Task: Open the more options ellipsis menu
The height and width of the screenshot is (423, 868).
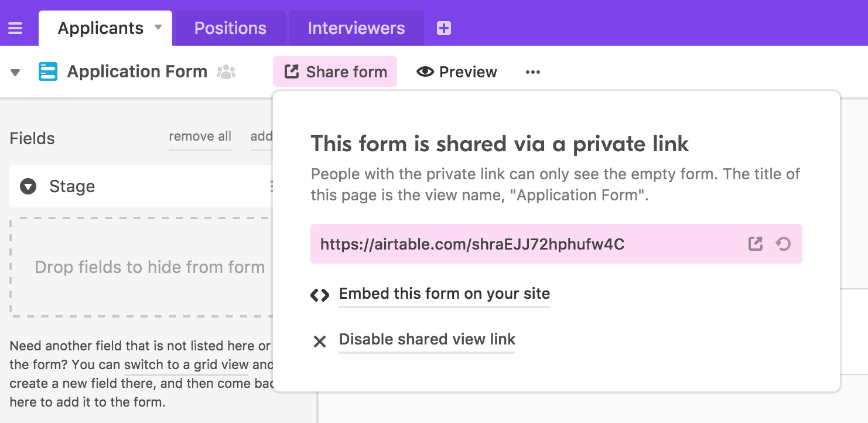Action: [x=532, y=72]
